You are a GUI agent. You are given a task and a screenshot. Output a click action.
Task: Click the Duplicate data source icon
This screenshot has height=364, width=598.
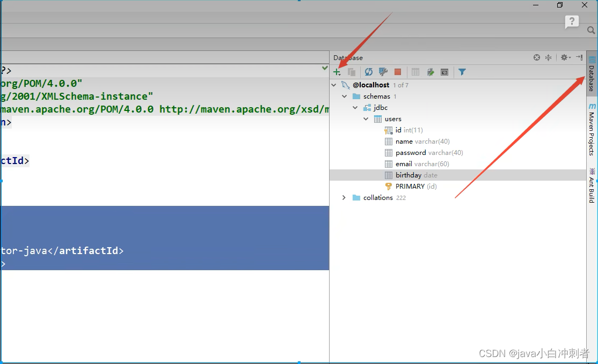[x=352, y=72]
